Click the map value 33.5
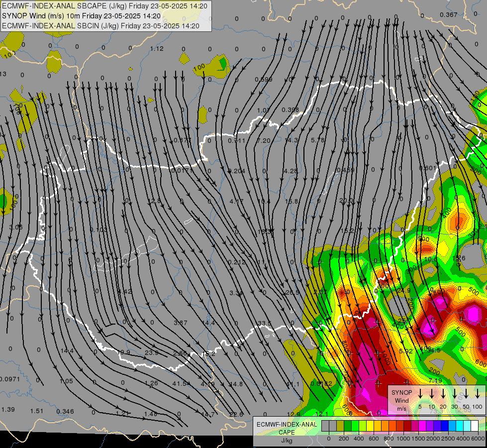The image size is (487, 448). [264, 324]
